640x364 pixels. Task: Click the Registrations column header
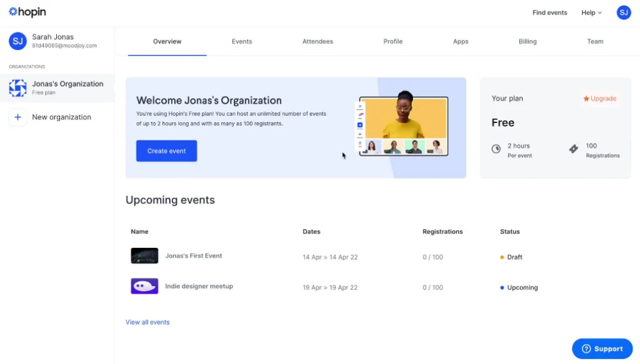(442, 232)
